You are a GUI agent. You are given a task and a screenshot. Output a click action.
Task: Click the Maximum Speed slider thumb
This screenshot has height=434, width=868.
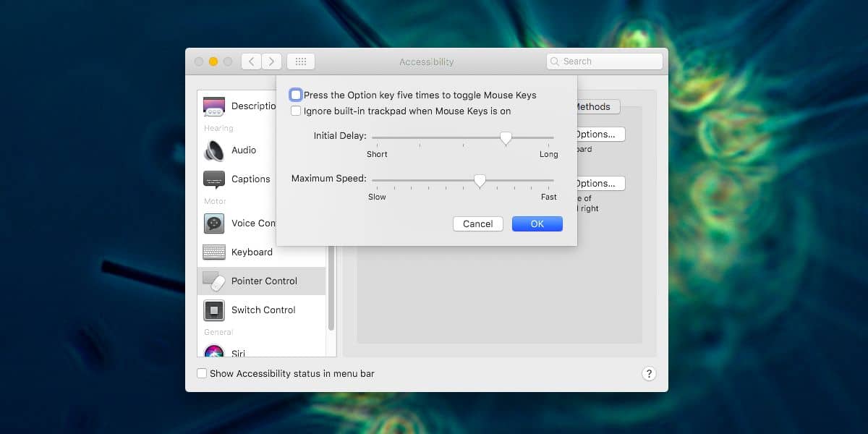pos(480,181)
